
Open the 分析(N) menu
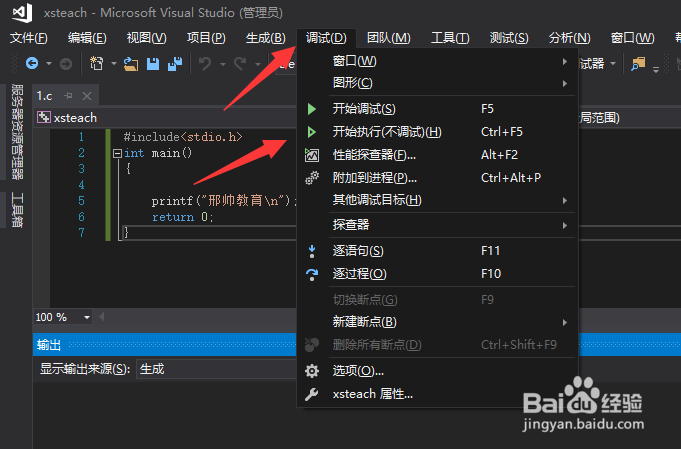click(x=569, y=38)
